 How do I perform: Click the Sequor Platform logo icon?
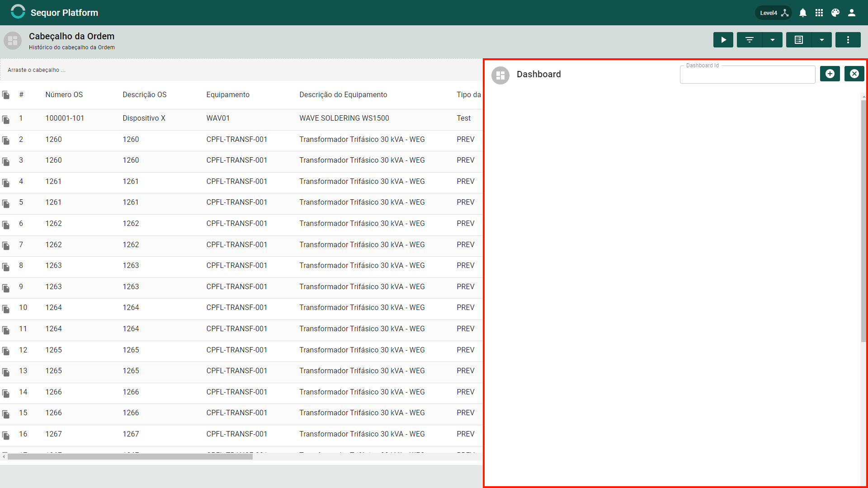pos(18,12)
